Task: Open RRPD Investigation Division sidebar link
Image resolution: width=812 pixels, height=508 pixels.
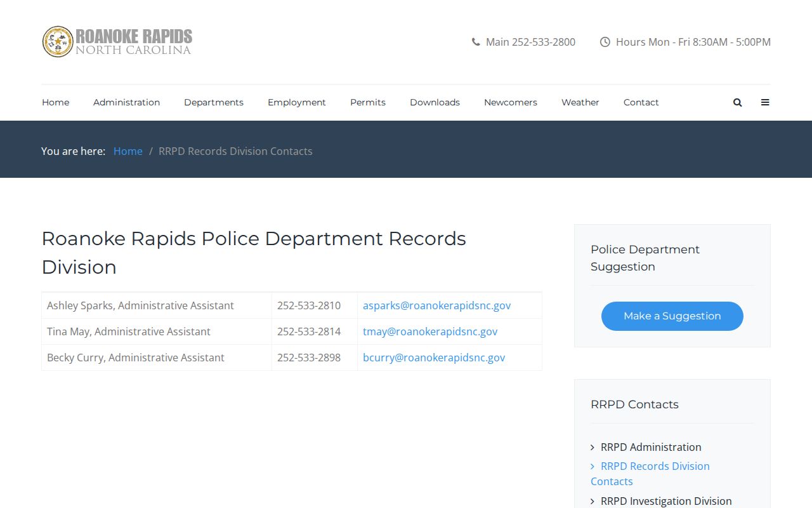Action: tap(666, 501)
